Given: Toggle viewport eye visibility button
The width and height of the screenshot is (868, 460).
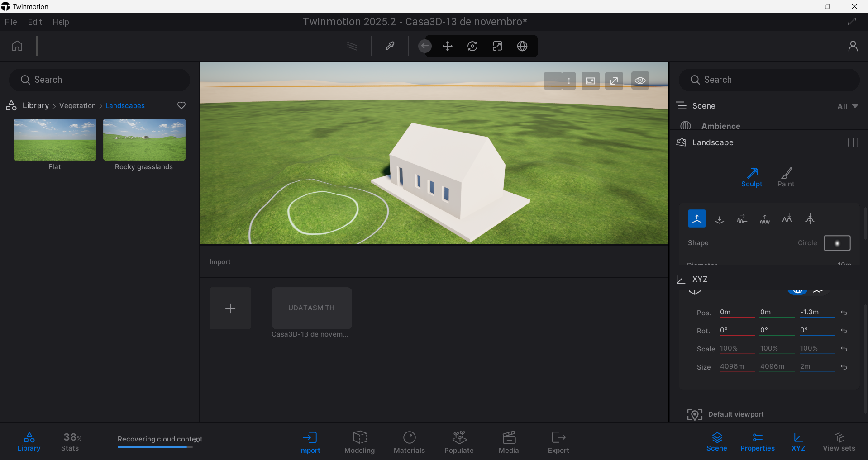Looking at the screenshot, I should [x=640, y=81].
